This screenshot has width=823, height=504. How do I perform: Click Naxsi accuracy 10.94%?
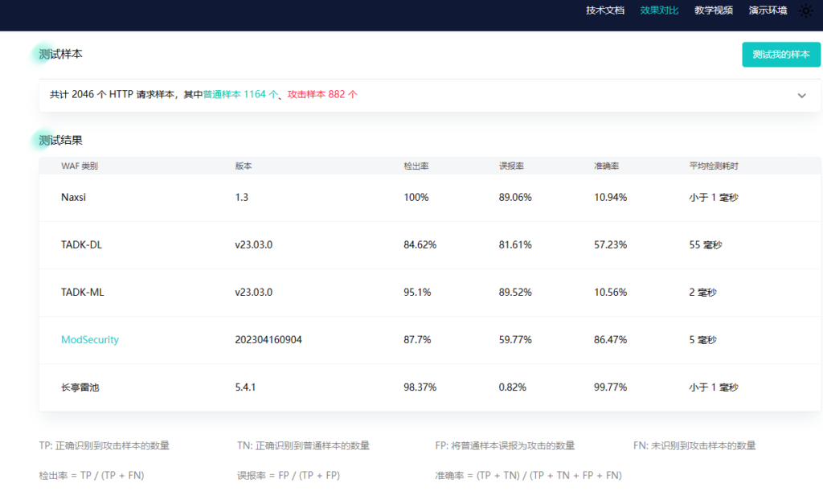(x=611, y=198)
